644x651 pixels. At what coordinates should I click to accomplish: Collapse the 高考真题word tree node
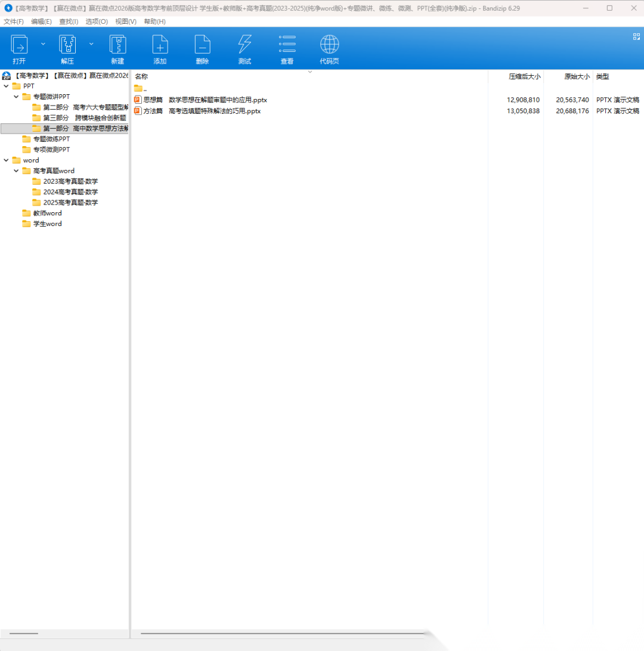coord(16,171)
